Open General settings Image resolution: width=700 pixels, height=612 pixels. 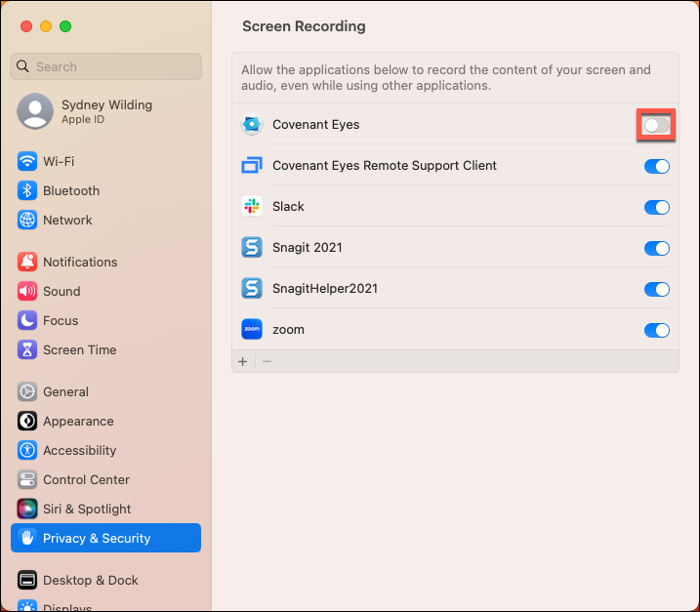pyautogui.click(x=105, y=391)
